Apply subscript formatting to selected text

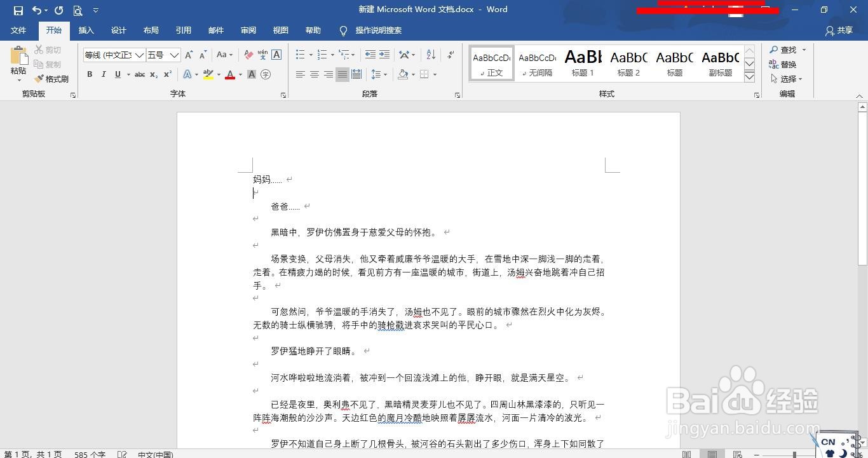(153, 74)
